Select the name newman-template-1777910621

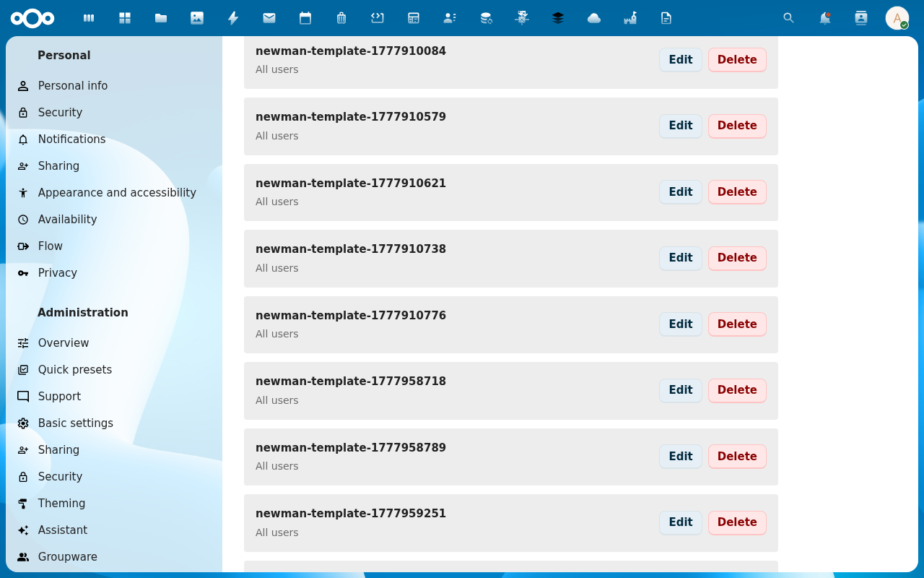point(351,184)
